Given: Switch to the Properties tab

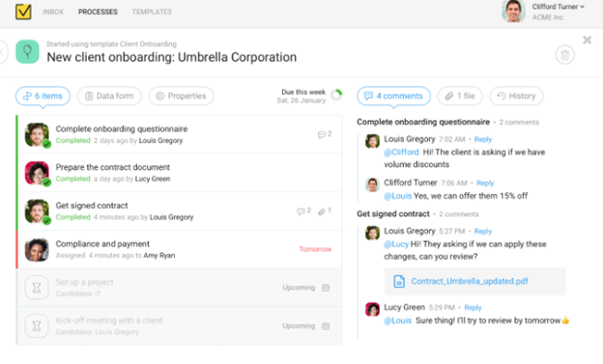Looking at the screenshot, I should 181,97.
